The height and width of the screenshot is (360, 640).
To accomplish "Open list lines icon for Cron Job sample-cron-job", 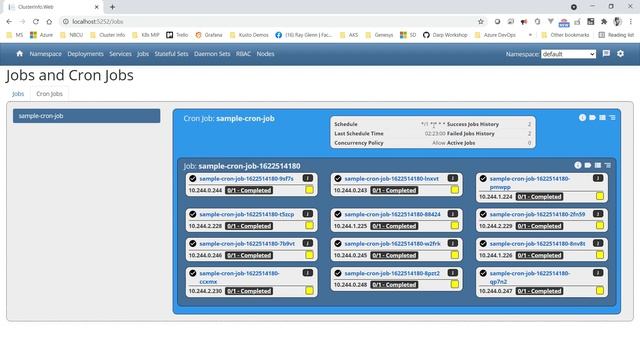I will pos(612,118).
